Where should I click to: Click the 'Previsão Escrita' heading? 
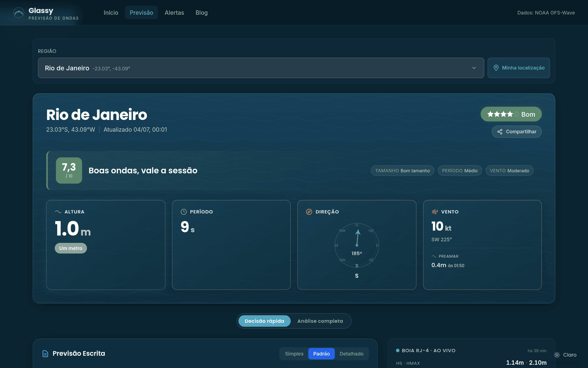tap(79, 354)
